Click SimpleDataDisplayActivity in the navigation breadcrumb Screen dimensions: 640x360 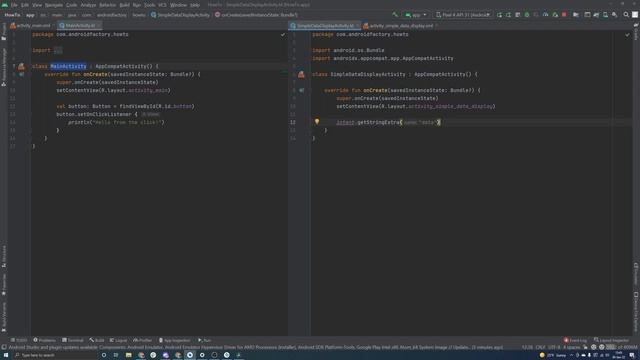[180, 15]
